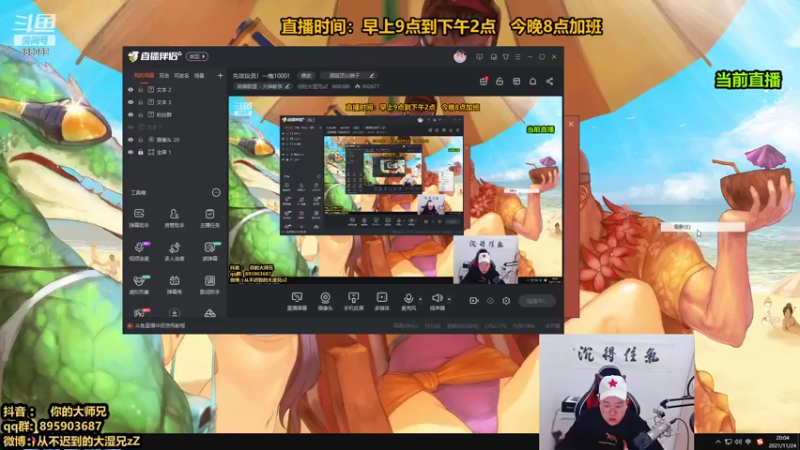Click the 刷新(E) context menu entry
800x450 pixels.
pyautogui.click(x=703, y=227)
